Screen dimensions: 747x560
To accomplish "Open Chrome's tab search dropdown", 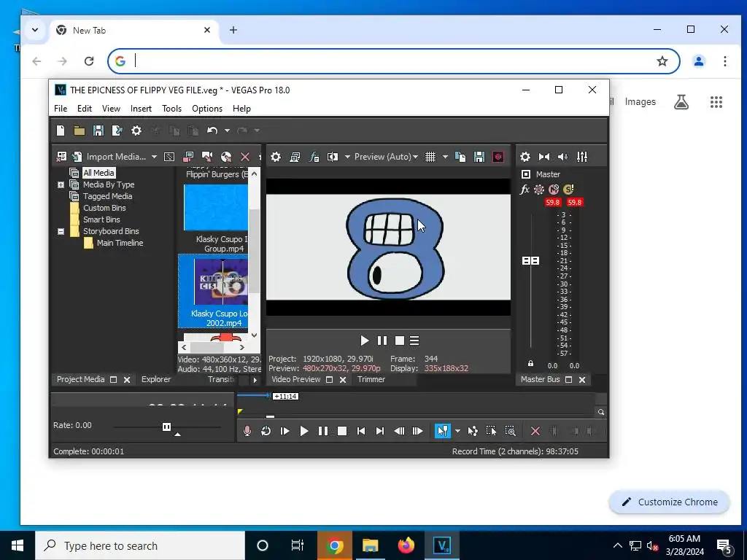I will click(x=35, y=30).
